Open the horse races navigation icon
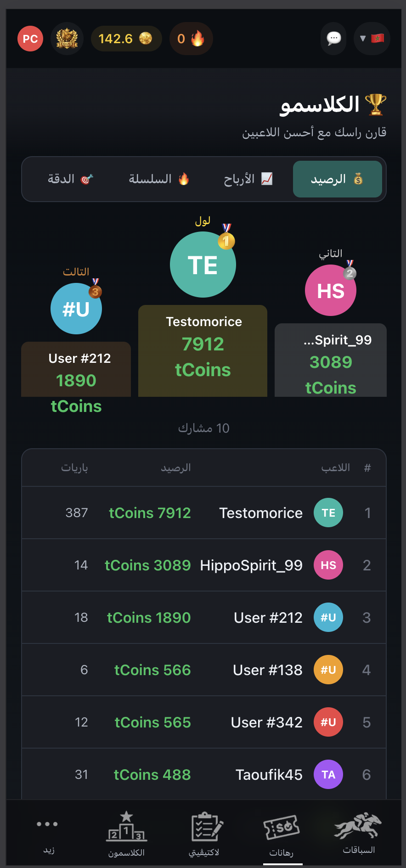The image size is (406, 868). (358, 832)
